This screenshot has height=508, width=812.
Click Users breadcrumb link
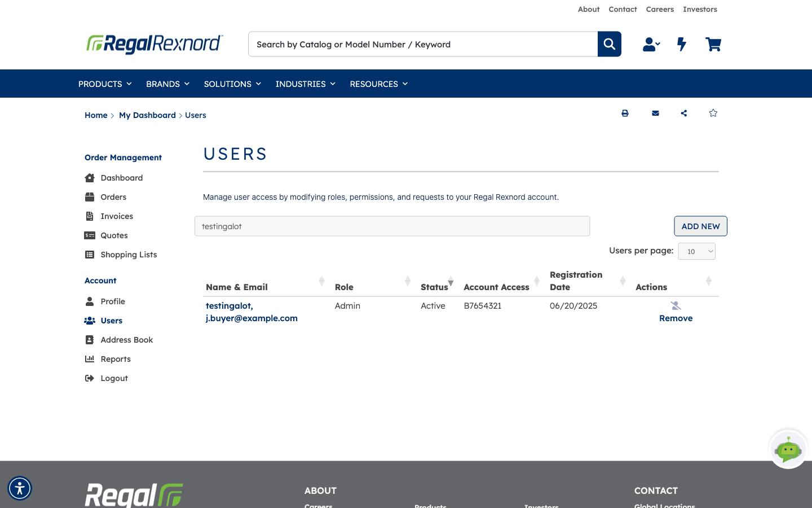coord(196,115)
